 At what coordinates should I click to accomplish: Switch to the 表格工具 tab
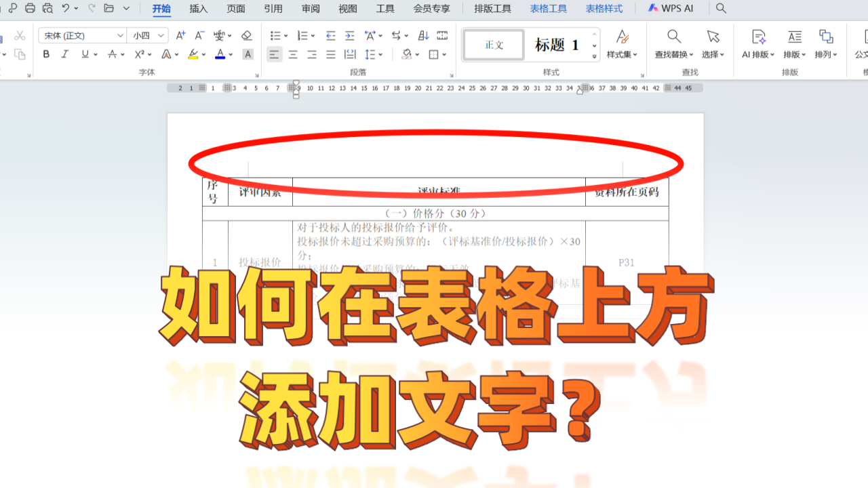point(548,9)
